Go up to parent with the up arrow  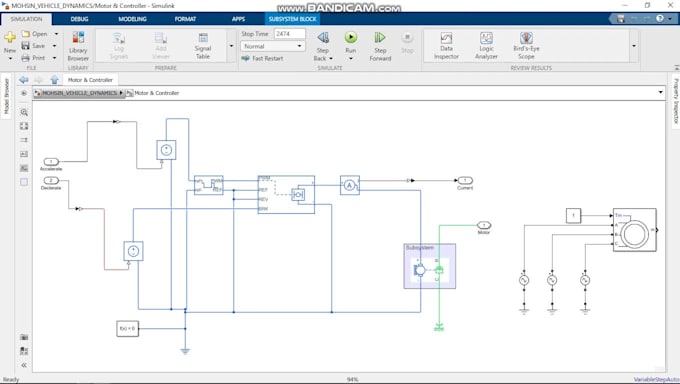coord(54,80)
